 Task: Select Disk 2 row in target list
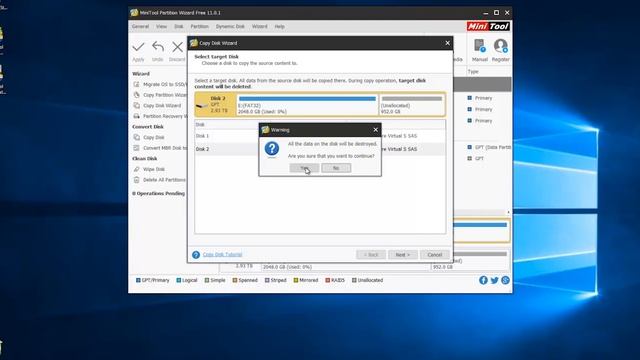320,149
